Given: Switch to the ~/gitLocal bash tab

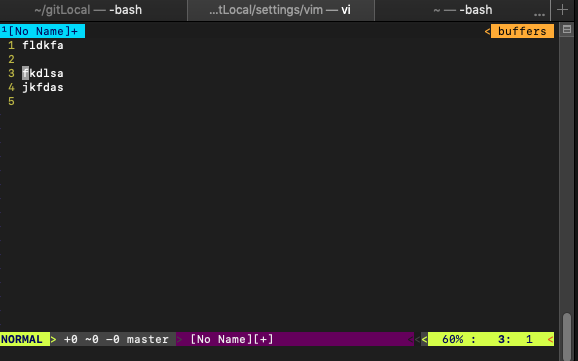Looking at the screenshot, I should click(88, 10).
